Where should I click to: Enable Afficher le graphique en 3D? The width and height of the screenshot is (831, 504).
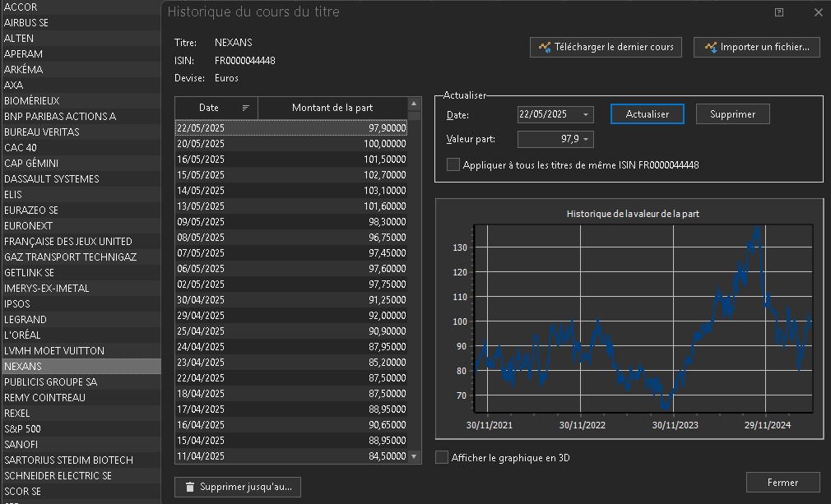pyautogui.click(x=442, y=457)
